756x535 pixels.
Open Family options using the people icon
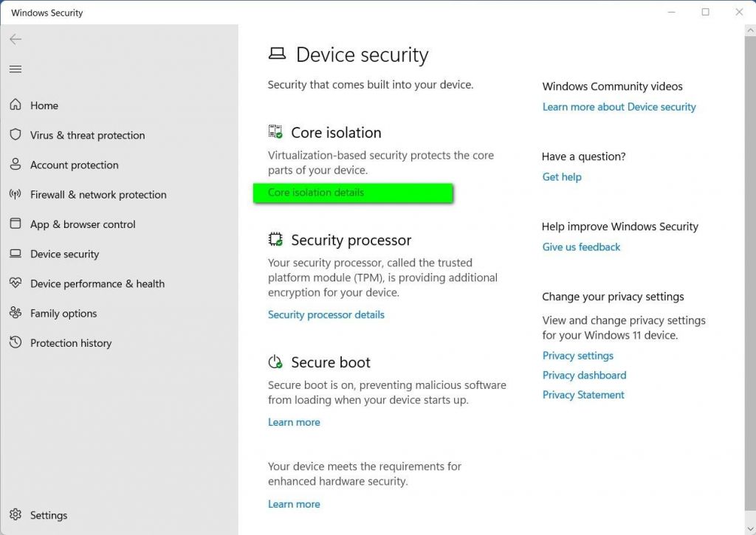(16, 313)
